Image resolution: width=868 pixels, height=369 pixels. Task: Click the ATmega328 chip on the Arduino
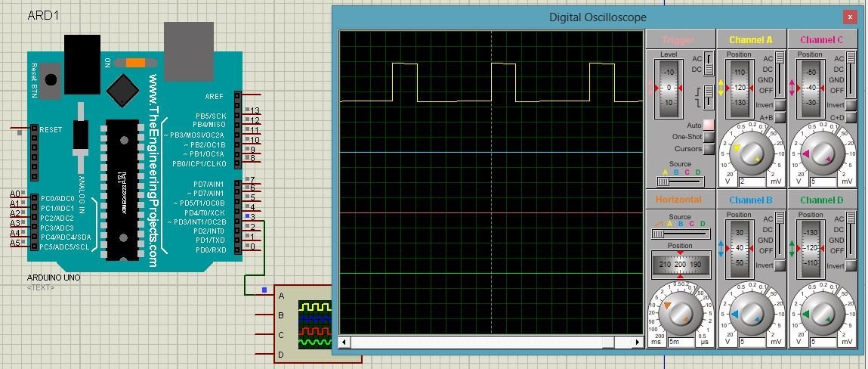123,190
